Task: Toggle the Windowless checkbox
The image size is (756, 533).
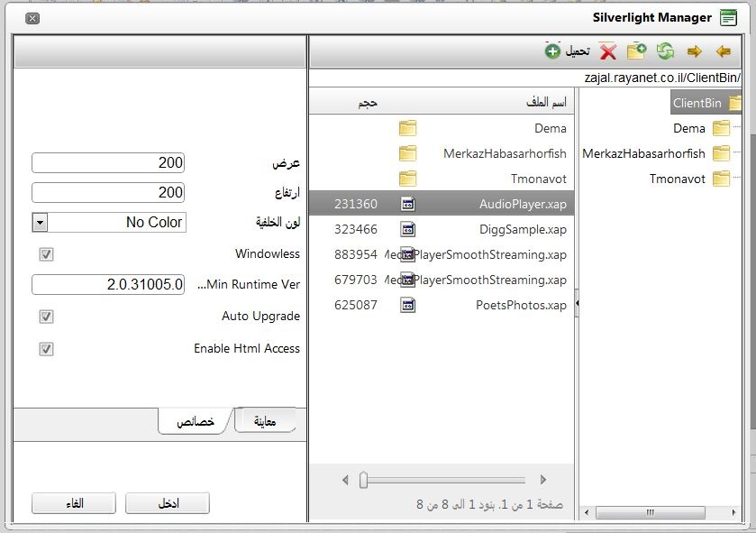Action: tap(46, 254)
